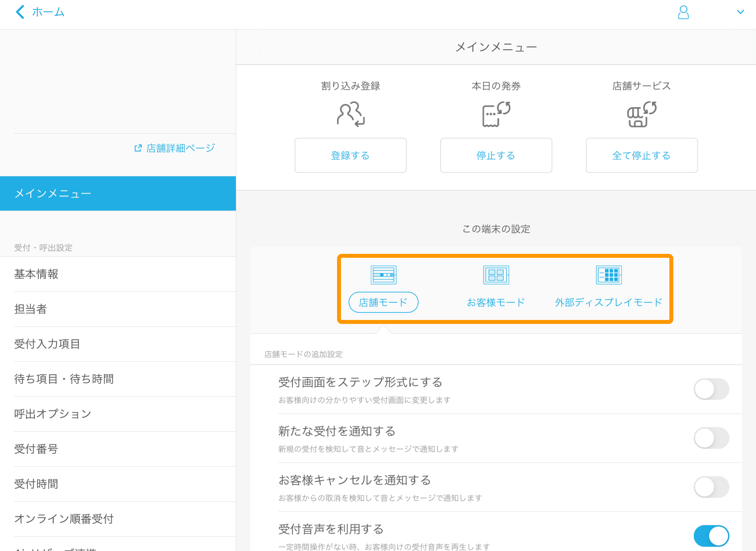Enable 受付画面をステップ形式にする

711,389
